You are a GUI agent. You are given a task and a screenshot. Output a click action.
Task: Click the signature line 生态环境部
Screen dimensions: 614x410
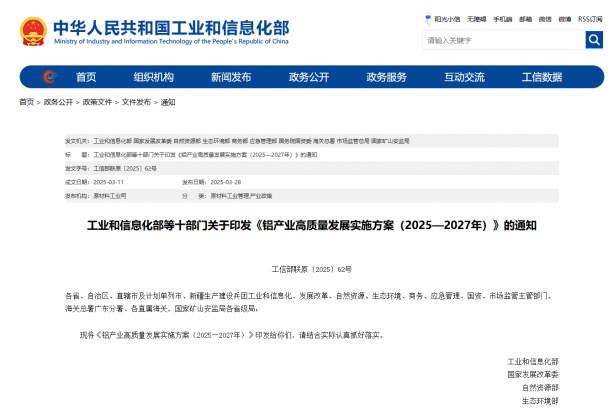[540, 401]
